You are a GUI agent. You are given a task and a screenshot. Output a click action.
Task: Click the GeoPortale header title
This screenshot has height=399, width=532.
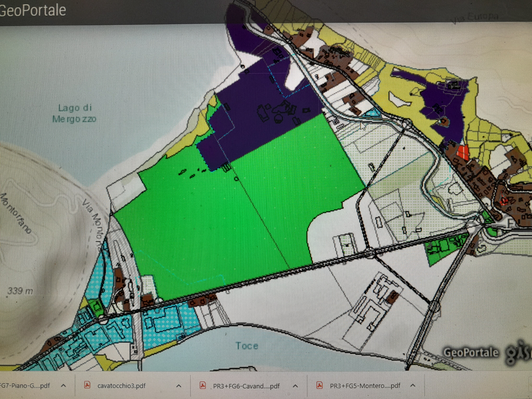33,10
